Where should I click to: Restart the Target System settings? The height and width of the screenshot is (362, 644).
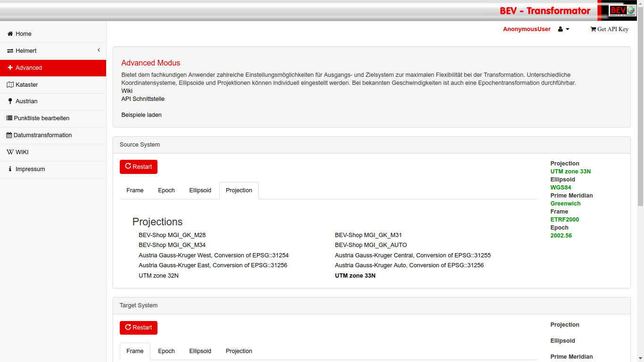tap(139, 328)
